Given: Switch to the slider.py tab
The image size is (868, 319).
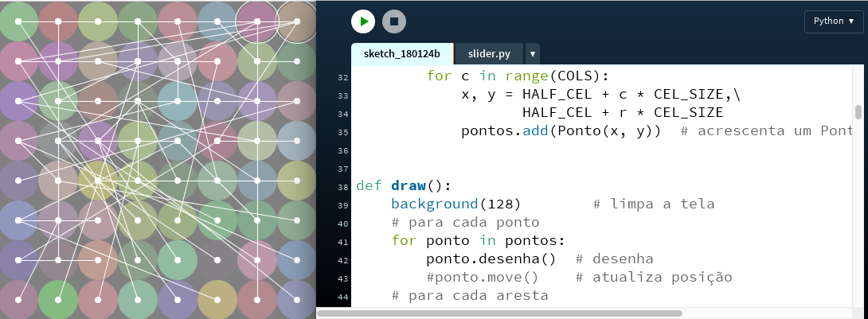Looking at the screenshot, I should (489, 54).
